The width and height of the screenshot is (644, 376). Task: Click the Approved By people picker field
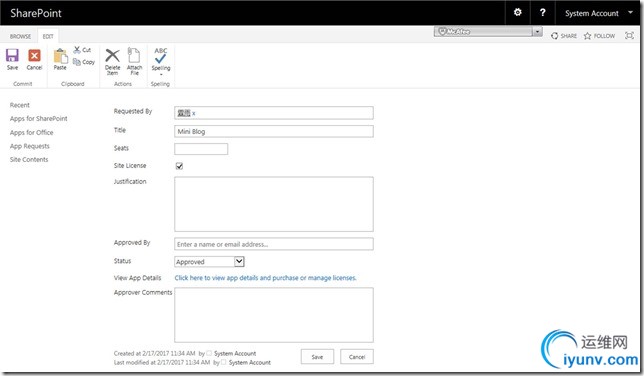[274, 244]
